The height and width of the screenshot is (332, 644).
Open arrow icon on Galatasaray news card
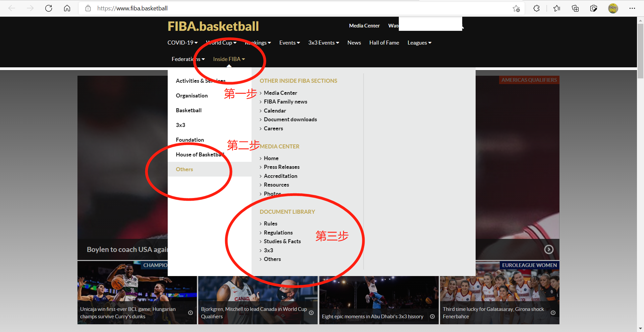pyautogui.click(x=553, y=313)
